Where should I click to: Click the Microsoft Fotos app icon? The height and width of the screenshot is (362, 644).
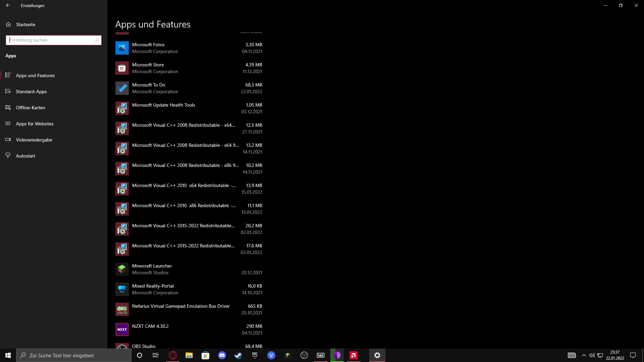(122, 48)
